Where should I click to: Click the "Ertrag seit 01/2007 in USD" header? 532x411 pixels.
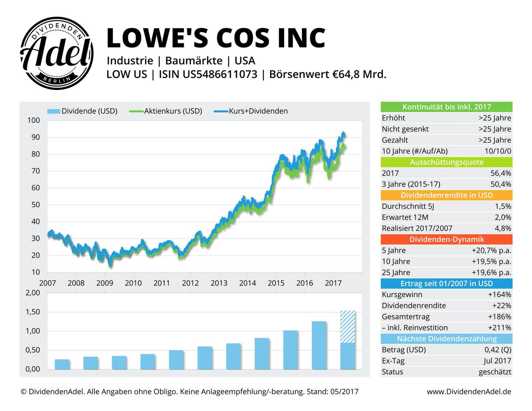(x=446, y=283)
